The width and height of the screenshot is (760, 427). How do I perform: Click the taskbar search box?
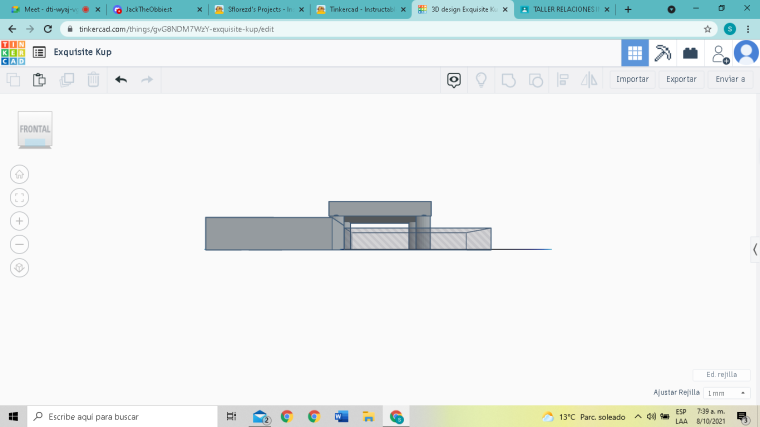point(122,416)
